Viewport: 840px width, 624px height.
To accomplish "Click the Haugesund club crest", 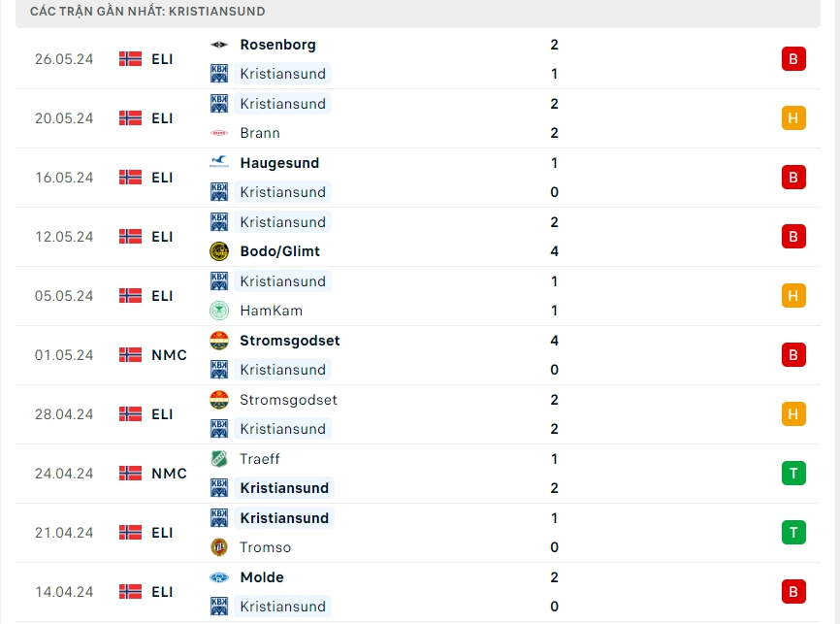I will 219,163.
